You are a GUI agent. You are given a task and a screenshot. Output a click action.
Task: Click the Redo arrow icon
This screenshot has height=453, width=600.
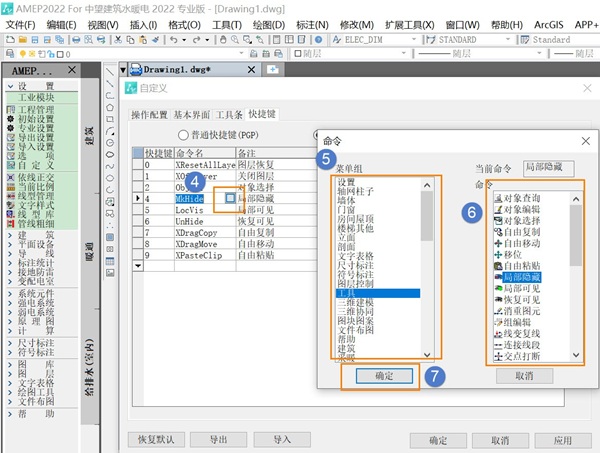(x=197, y=39)
